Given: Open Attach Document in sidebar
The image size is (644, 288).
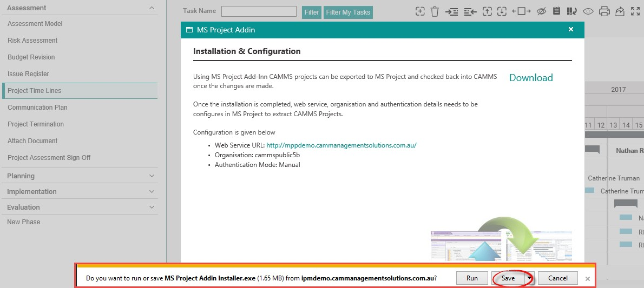Looking at the screenshot, I should click(32, 141).
